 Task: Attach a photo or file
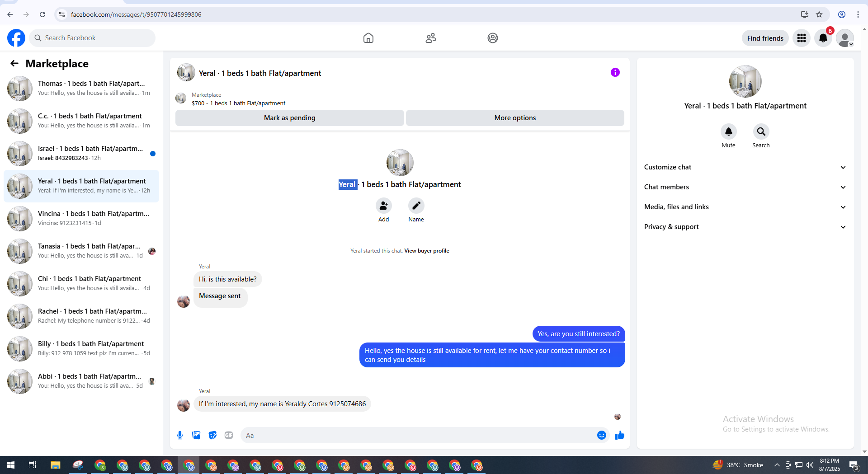pos(196,435)
